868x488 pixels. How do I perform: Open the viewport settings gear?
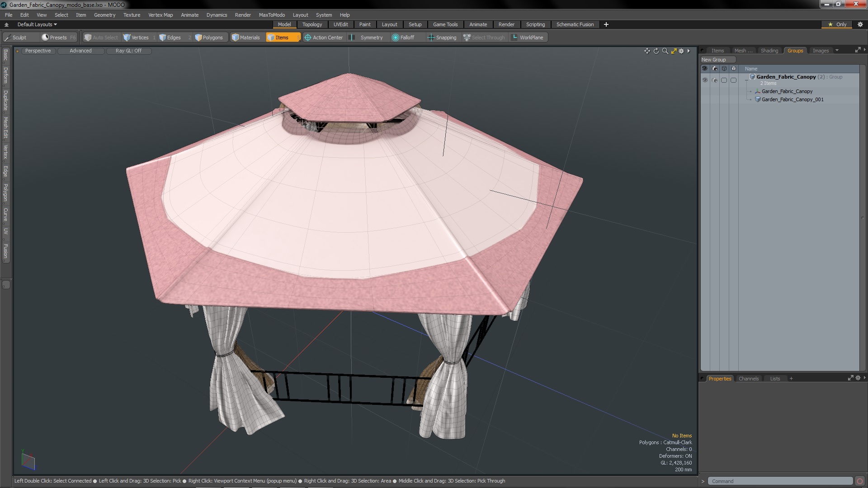[x=681, y=51]
